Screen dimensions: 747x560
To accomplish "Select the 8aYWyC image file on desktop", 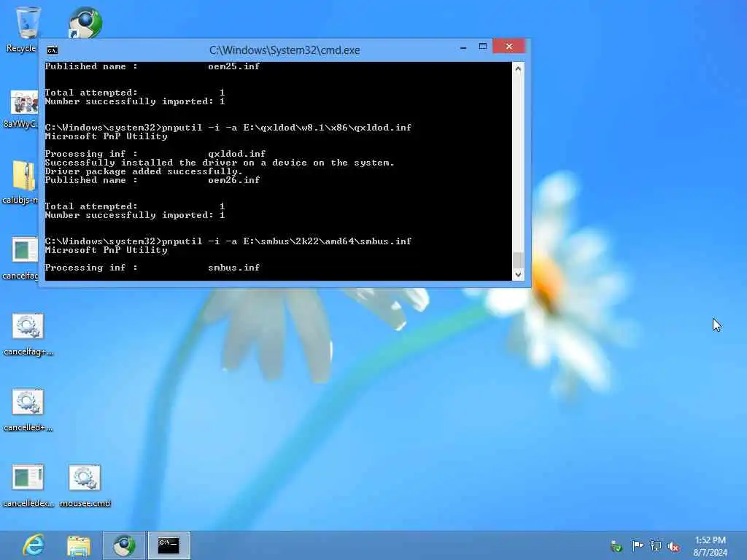I will (x=24, y=102).
